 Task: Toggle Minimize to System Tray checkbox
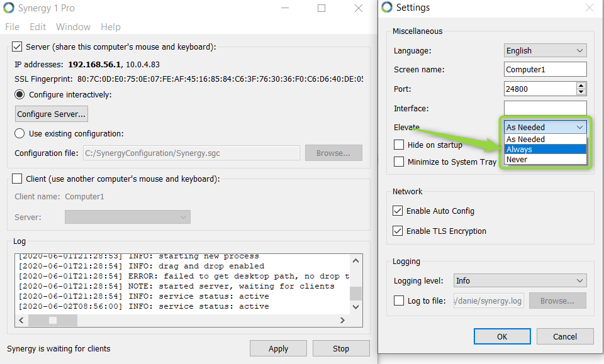click(399, 162)
